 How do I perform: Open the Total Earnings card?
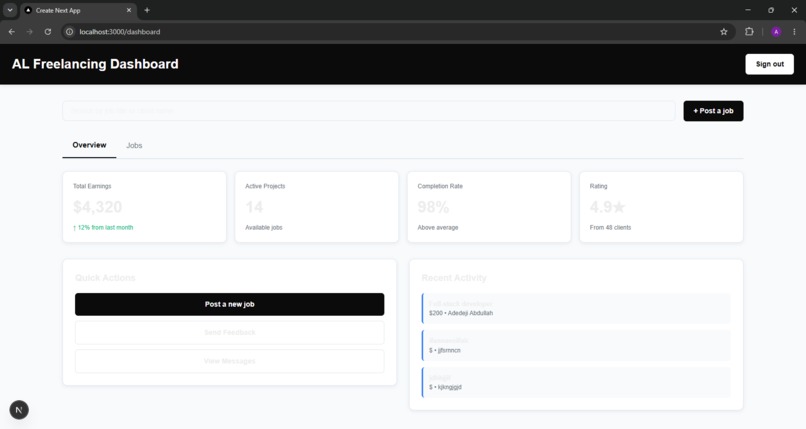(144, 207)
